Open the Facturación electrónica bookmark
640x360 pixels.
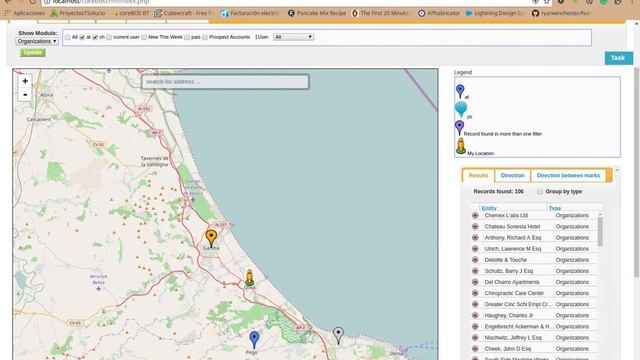[251, 13]
